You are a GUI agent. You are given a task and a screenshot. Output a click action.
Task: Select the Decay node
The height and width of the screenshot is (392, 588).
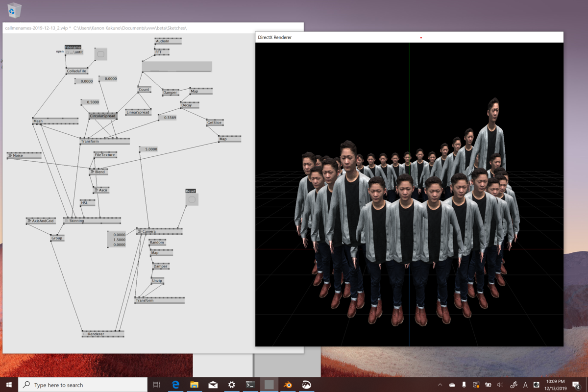[x=190, y=105]
